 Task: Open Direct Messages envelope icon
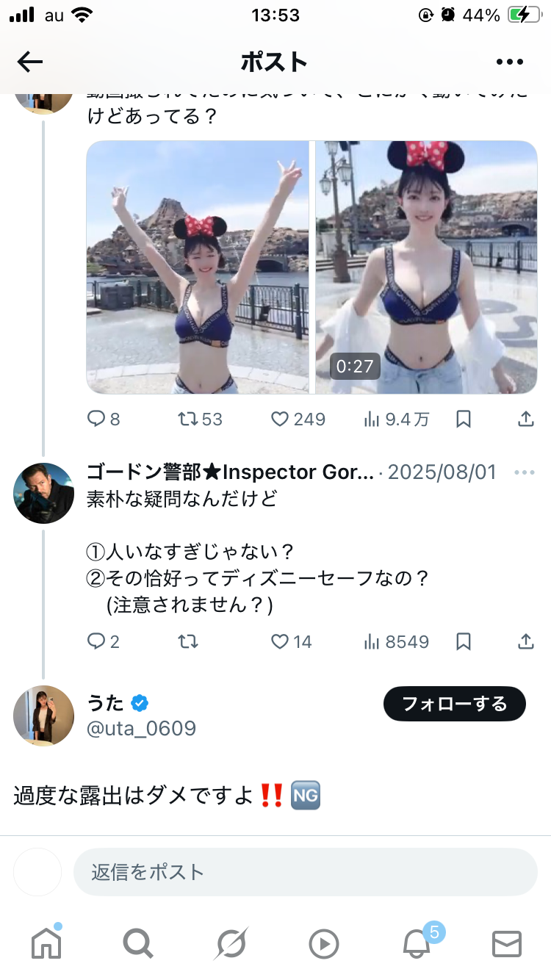click(506, 943)
